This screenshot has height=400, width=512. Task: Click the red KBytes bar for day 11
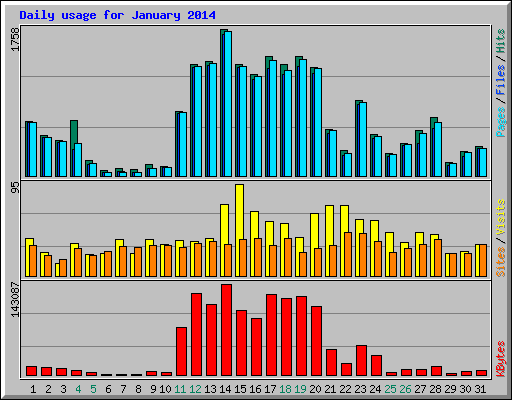pyautogui.click(x=181, y=352)
